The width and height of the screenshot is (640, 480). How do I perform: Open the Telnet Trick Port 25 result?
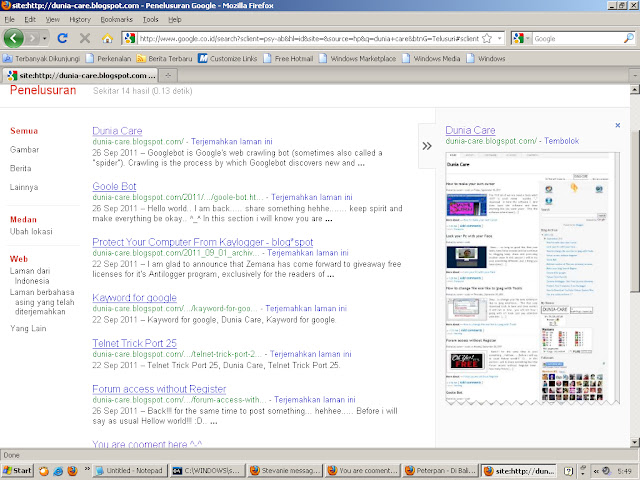(x=134, y=343)
